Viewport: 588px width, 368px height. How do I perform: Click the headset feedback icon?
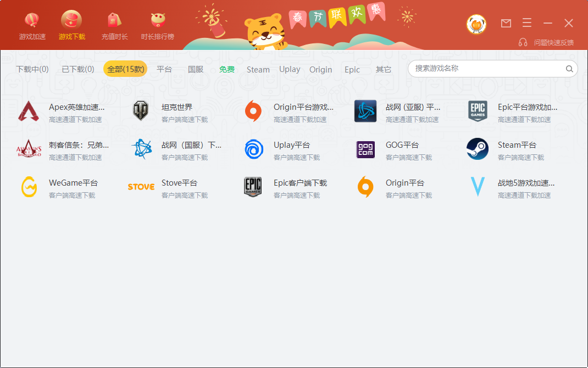(x=523, y=42)
